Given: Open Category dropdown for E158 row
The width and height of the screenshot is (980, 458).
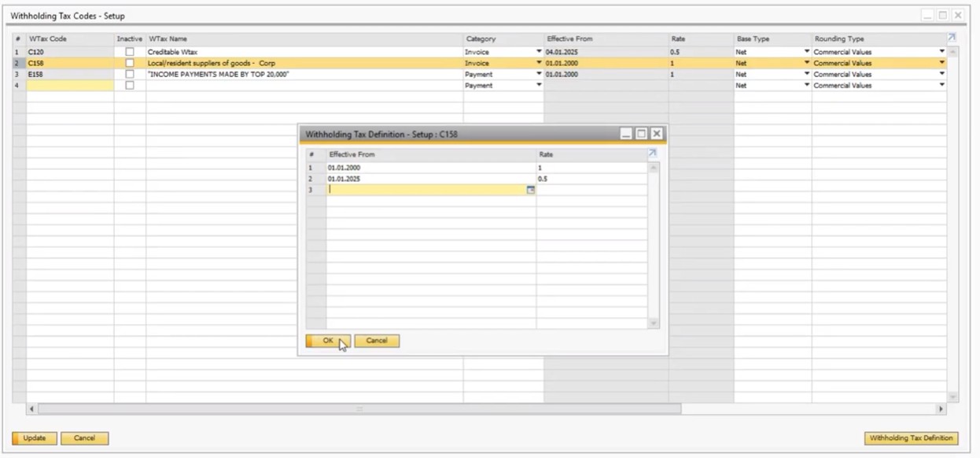Looking at the screenshot, I should tap(539, 74).
